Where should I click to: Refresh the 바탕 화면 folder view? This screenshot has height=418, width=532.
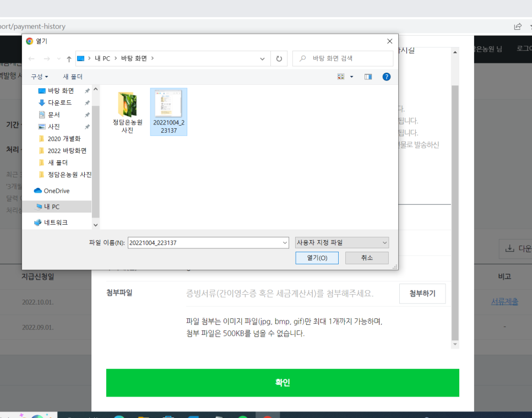[279, 59]
